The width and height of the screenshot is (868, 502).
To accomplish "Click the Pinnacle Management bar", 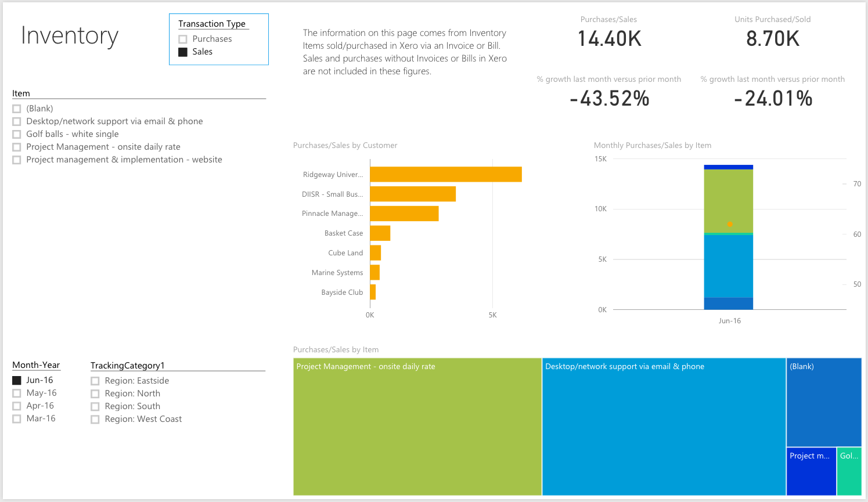I will coord(404,214).
